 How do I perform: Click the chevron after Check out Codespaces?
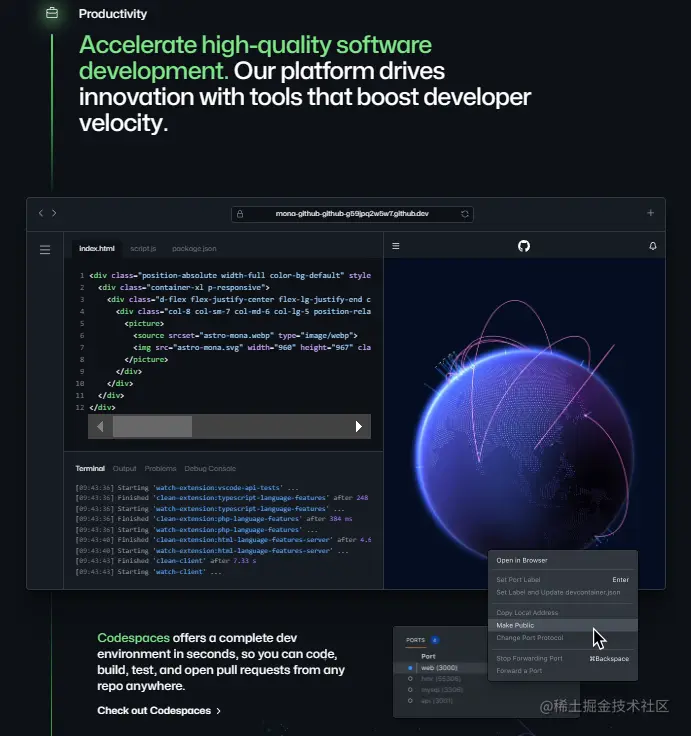point(218,711)
